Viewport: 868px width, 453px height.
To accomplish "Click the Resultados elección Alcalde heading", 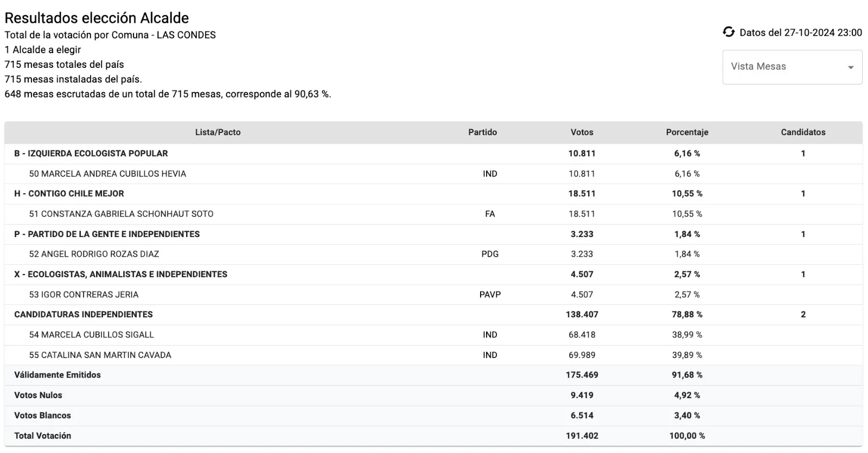I will [x=97, y=18].
